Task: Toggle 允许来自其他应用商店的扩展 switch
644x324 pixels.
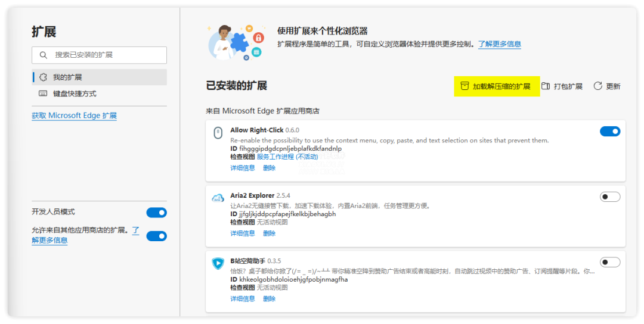Action: [x=156, y=236]
